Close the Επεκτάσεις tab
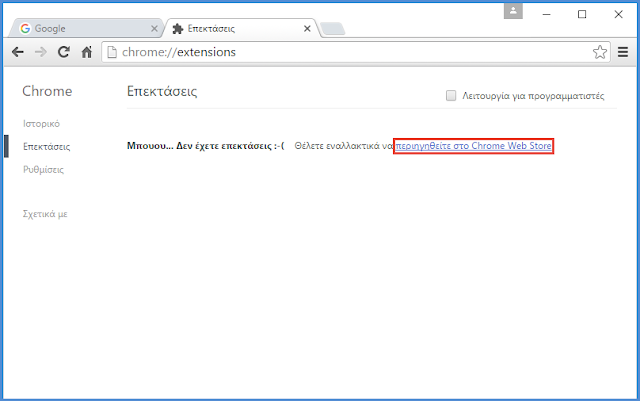Viewport: 640px width, 401px height. pyautogui.click(x=307, y=29)
